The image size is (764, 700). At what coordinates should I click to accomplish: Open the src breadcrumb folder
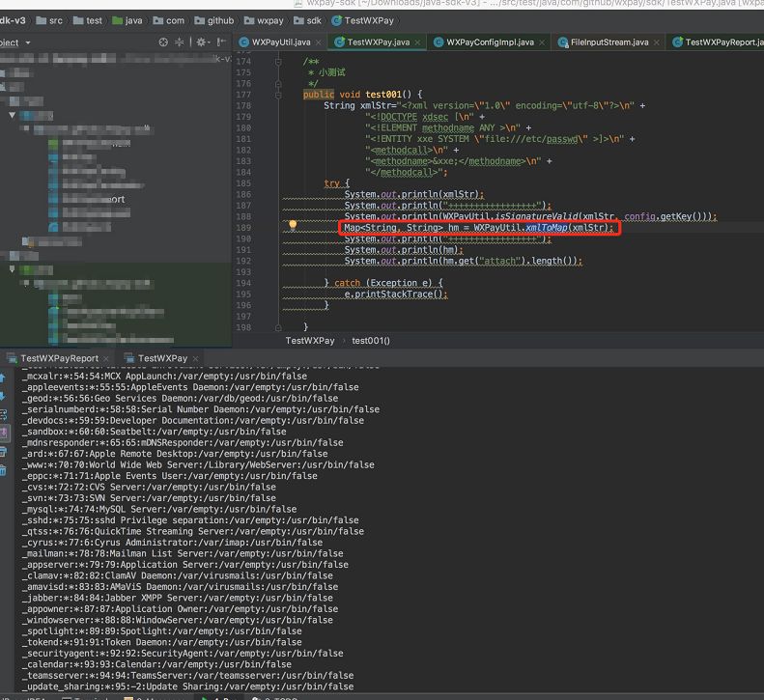49,21
